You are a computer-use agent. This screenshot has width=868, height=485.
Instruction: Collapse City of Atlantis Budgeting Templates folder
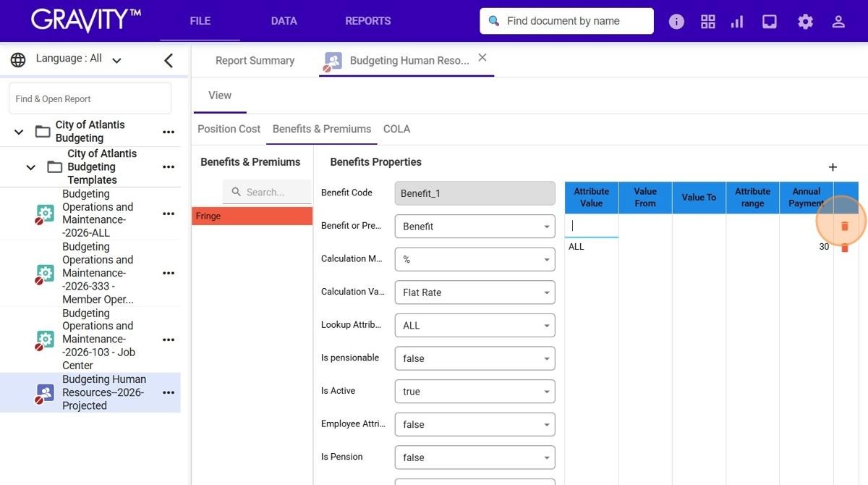(x=30, y=167)
